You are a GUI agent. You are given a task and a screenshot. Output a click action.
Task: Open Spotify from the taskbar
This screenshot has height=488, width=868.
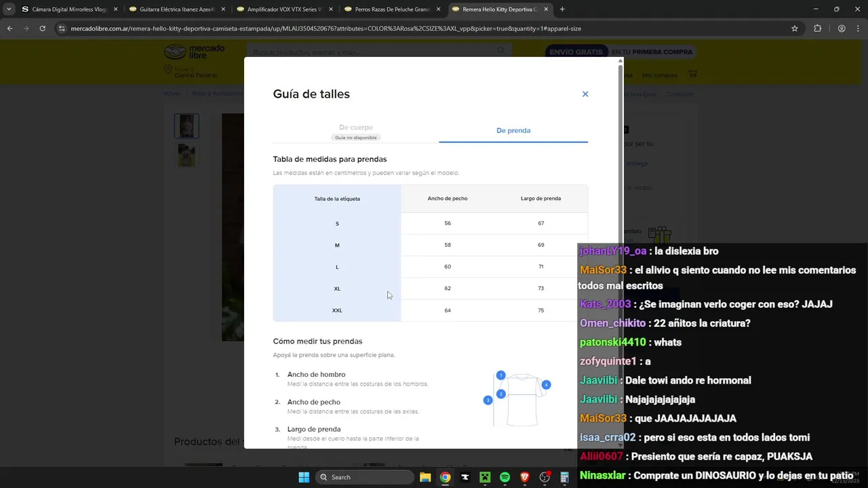coord(505,477)
